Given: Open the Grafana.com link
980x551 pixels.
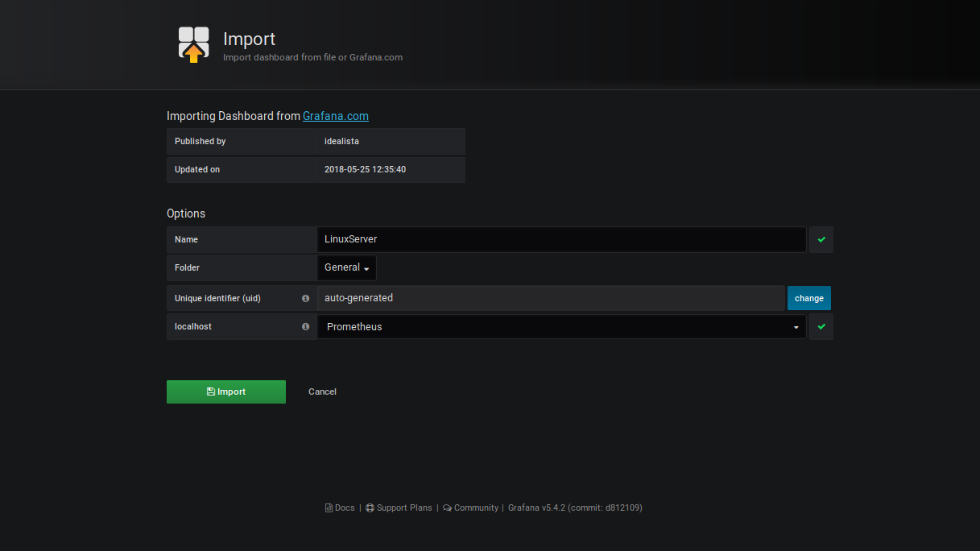Looking at the screenshot, I should click(335, 116).
